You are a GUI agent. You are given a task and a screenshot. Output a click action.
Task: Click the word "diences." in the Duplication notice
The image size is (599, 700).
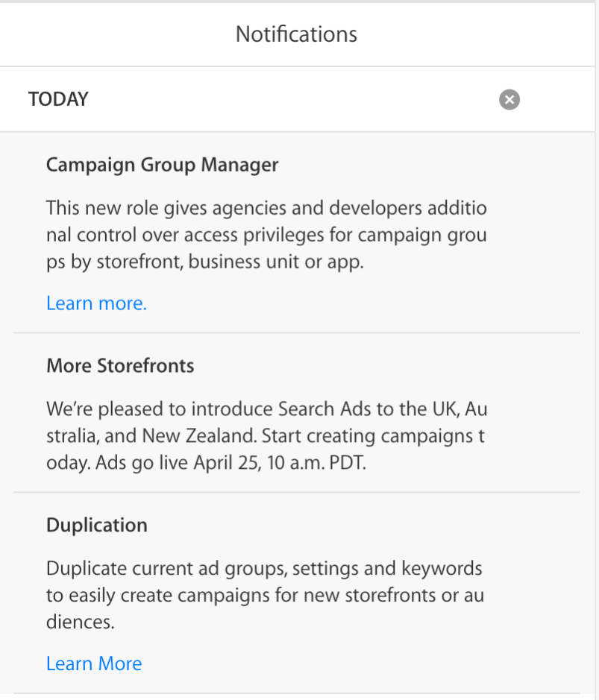81,623
